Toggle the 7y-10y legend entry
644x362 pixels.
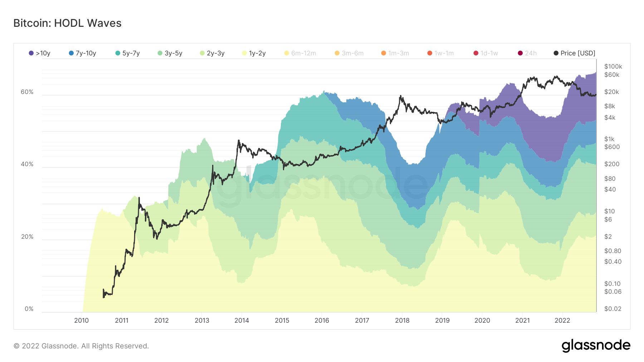tap(82, 53)
